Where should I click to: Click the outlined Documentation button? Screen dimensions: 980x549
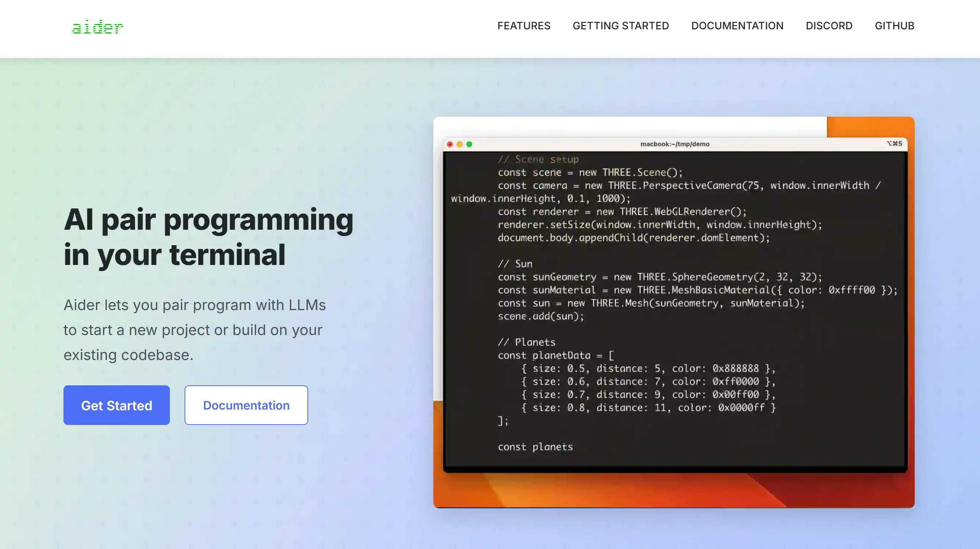(246, 405)
